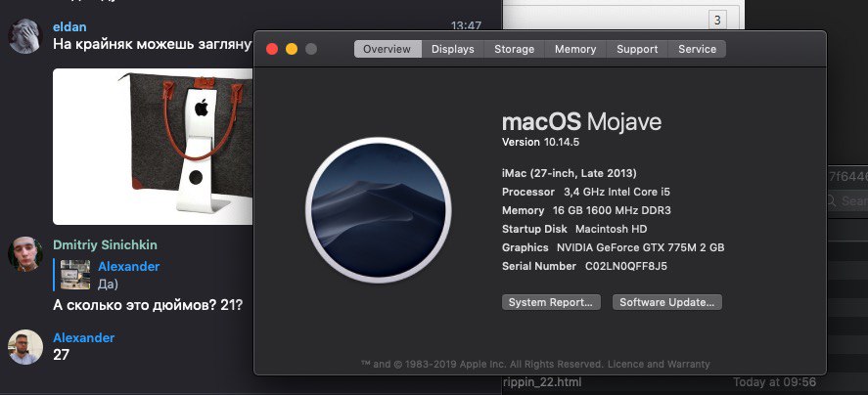Open the Service tab

(x=697, y=49)
